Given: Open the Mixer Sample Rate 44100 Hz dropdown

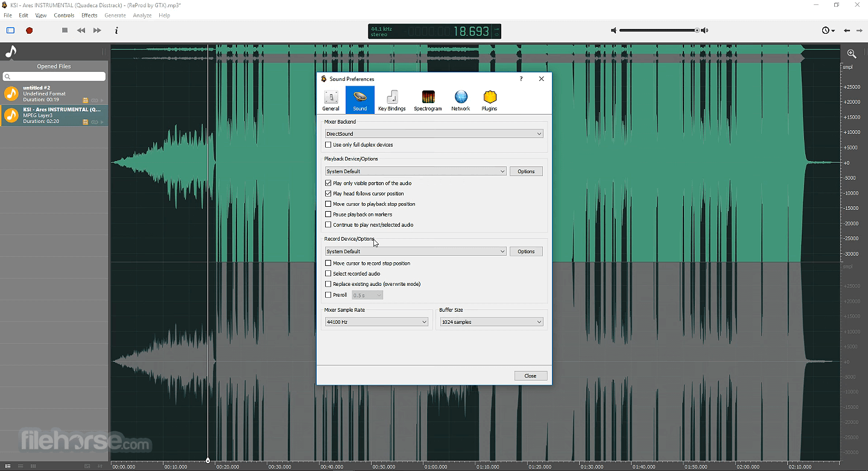Looking at the screenshot, I should click(x=376, y=322).
